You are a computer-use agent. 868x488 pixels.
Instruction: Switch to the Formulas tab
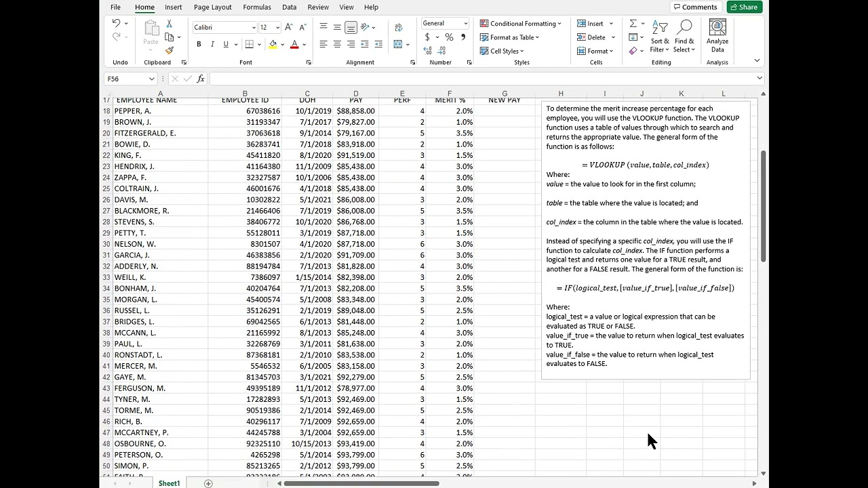click(257, 7)
